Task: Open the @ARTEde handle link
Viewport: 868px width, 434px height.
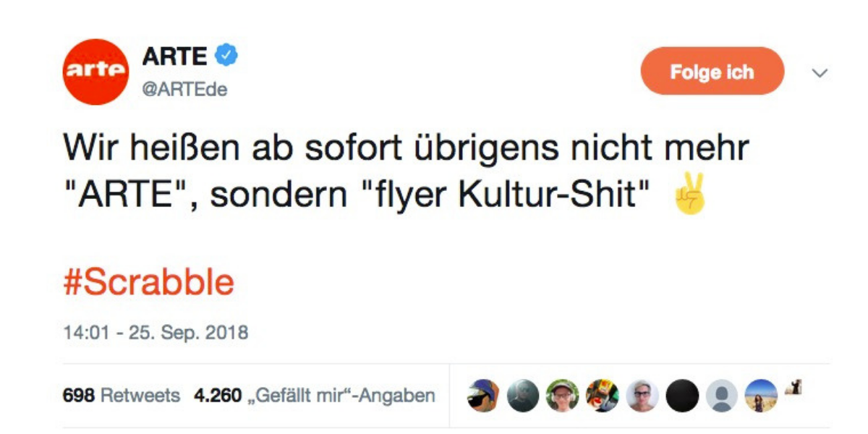Action: 184,90
